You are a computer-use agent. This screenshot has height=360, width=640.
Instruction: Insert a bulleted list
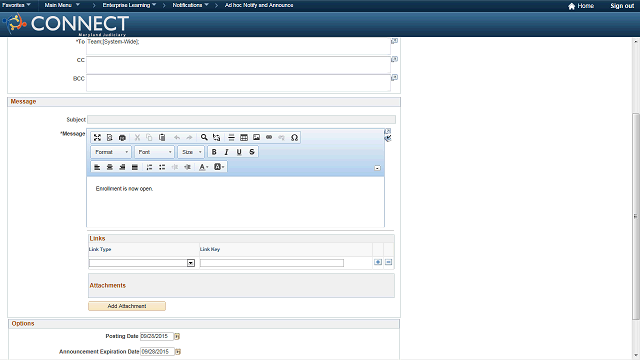coord(162,167)
